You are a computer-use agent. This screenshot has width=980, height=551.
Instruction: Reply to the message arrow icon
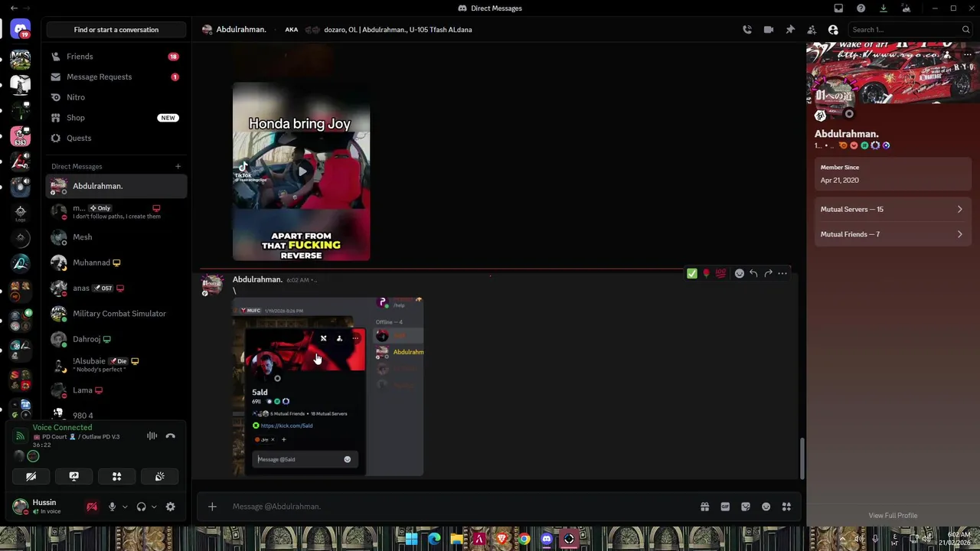click(753, 273)
